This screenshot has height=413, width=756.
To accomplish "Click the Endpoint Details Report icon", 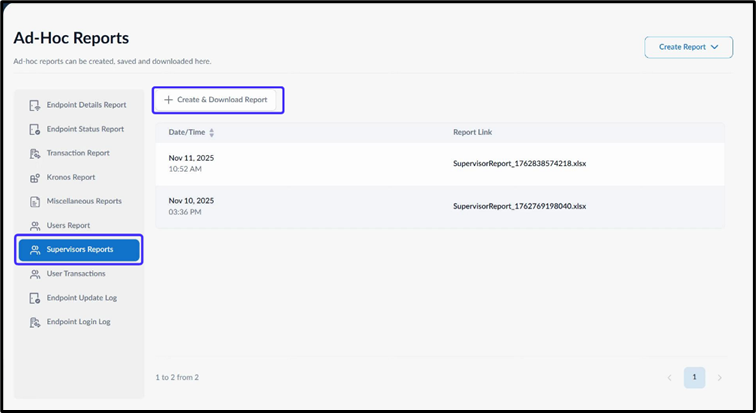I will pyautogui.click(x=35, y=106).
